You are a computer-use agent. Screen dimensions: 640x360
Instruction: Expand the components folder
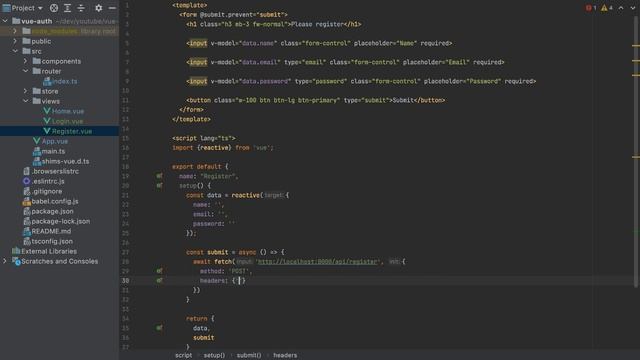[x=25, y=61]
